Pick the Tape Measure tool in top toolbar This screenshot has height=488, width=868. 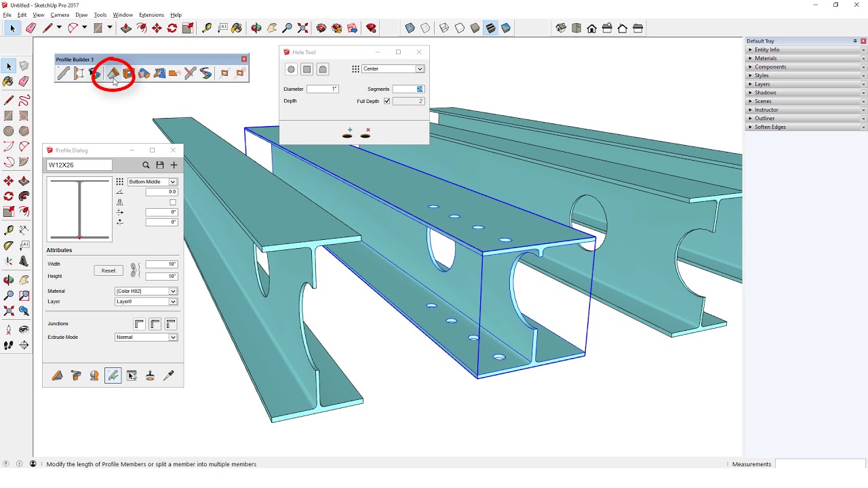click(207, 28)
